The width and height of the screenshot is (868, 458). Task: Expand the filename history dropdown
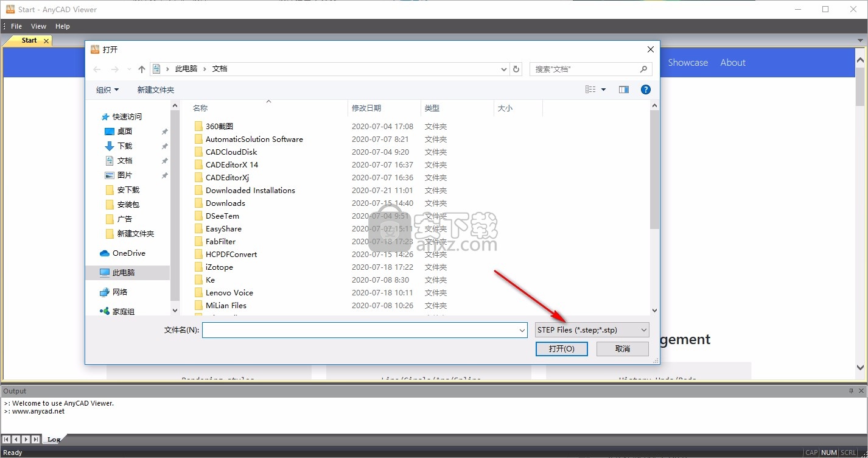tap(522, 330)
